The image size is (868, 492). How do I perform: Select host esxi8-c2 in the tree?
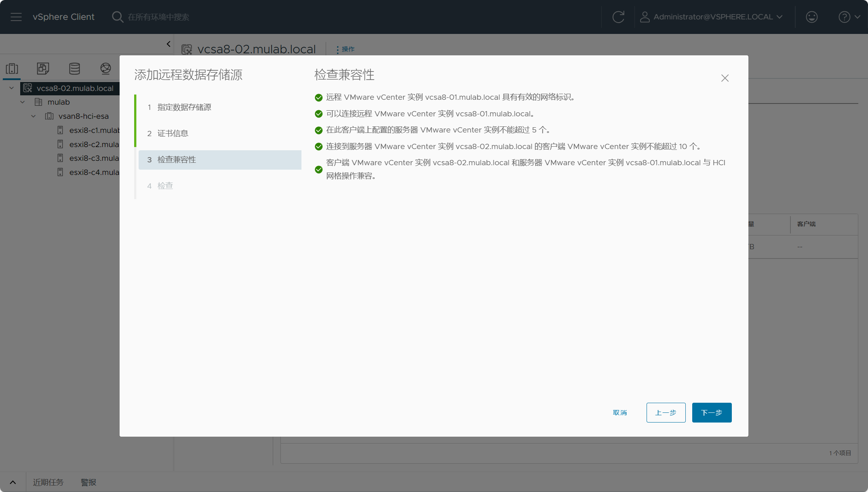coord(94,145)
